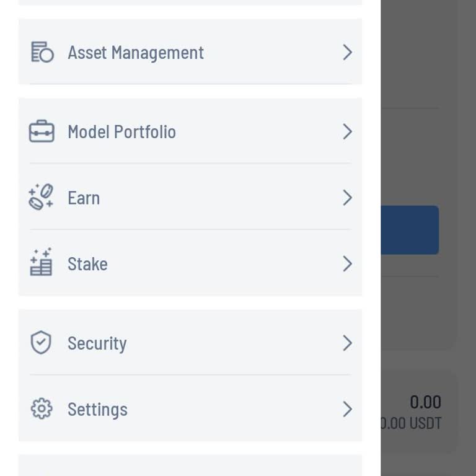Expand the Security row chevron
This screenshot has width=476, height=476.
pos(347,343)
